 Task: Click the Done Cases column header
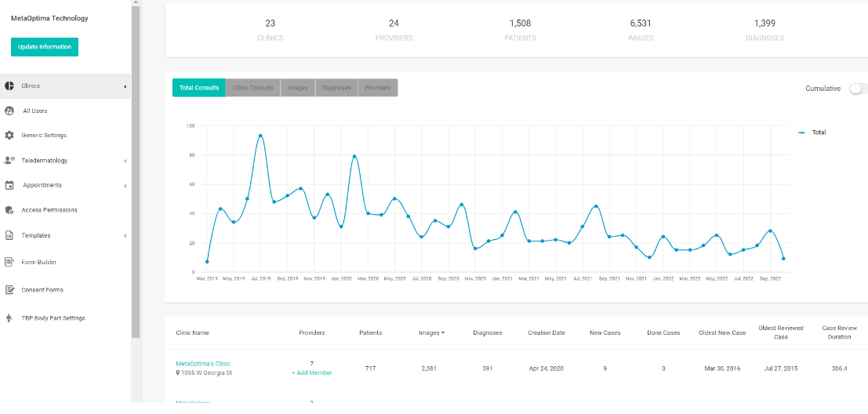[663, 332]
